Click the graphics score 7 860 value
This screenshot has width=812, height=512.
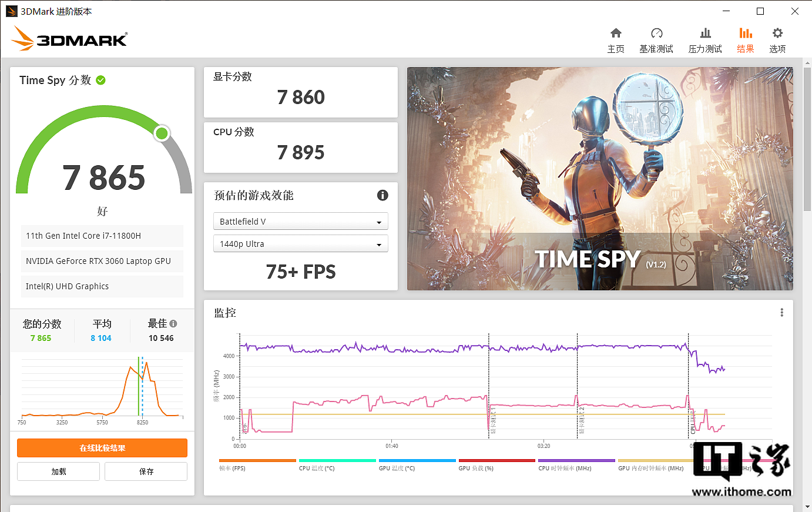tap(301, 97)
